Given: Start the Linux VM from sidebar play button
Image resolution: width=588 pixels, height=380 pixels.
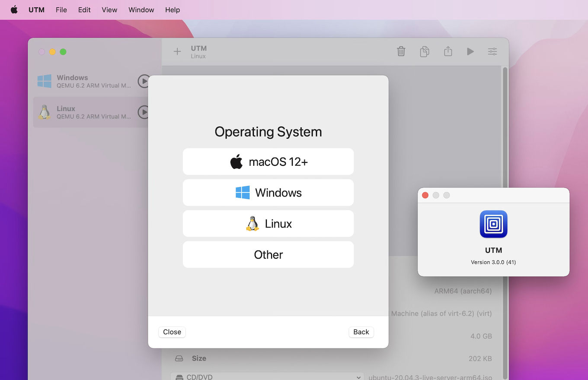Looking at the screenshot, I should 144,112.
